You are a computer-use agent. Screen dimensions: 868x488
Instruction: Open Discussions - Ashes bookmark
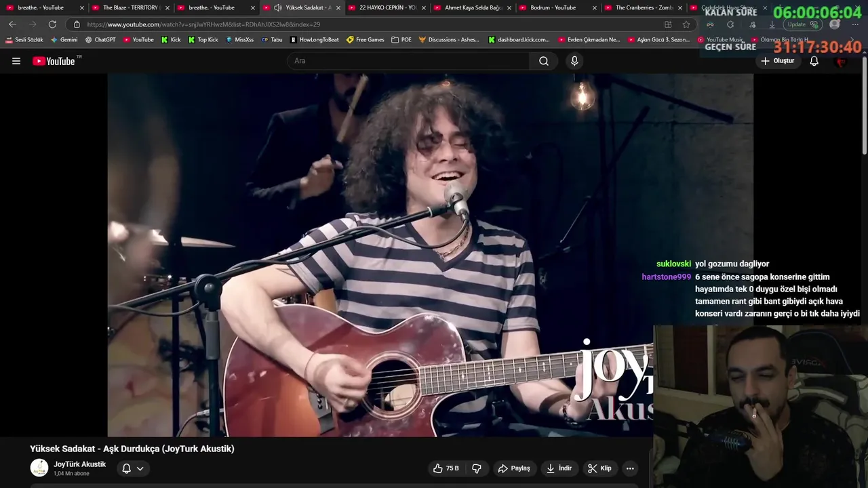(x=449, y=40)
